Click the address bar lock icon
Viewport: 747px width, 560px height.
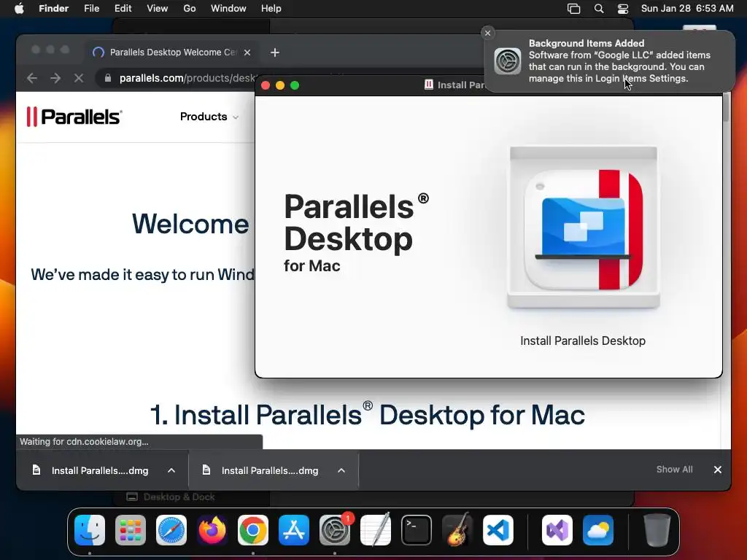[108, 78]
